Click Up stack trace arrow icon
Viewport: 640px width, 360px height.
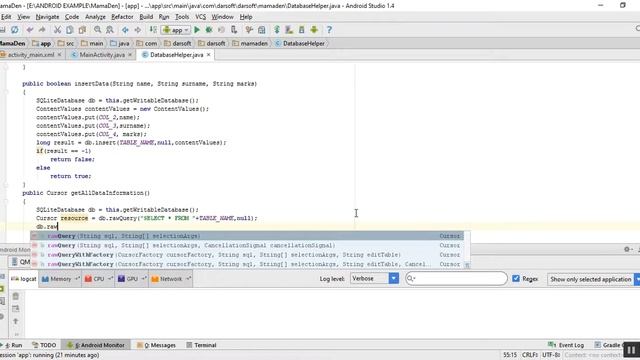point(16,321)
